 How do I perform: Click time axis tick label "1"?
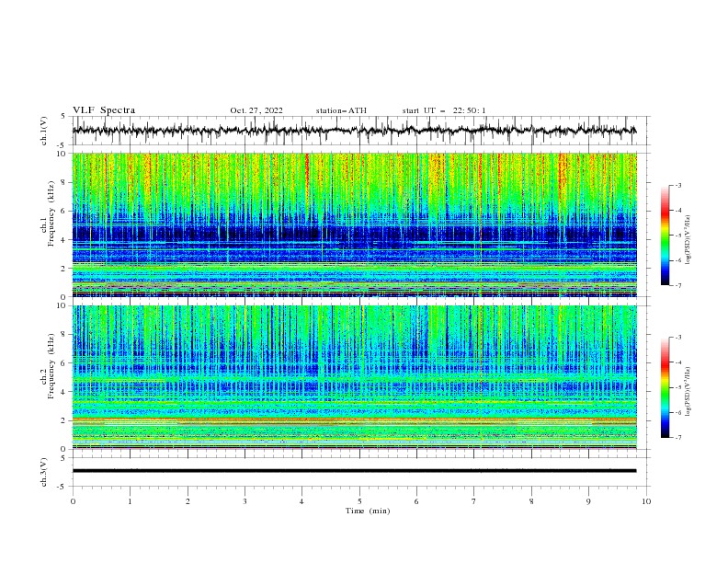[x=130, y=501]
